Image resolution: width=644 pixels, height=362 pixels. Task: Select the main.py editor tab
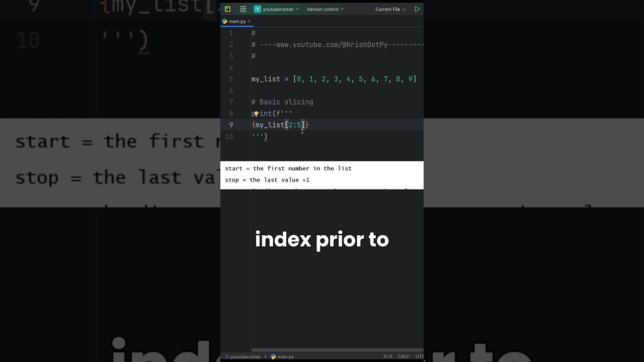(237, 22)
